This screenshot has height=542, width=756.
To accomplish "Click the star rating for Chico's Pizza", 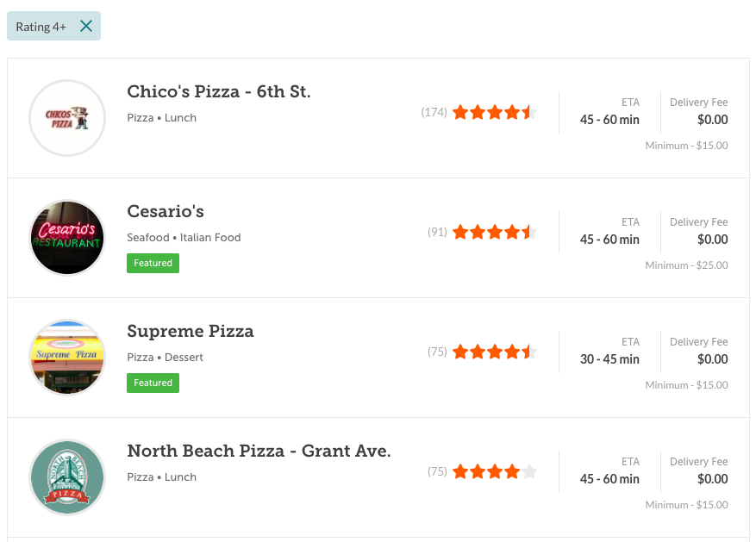I will [x=494, y=112].
